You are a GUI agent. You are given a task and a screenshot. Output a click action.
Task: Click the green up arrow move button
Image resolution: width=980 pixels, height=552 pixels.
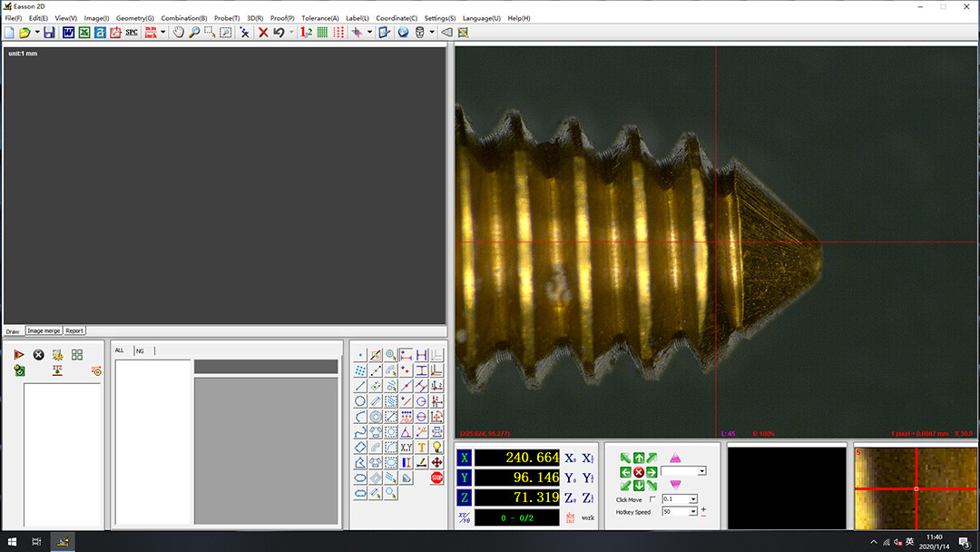[x=639, y=458]
